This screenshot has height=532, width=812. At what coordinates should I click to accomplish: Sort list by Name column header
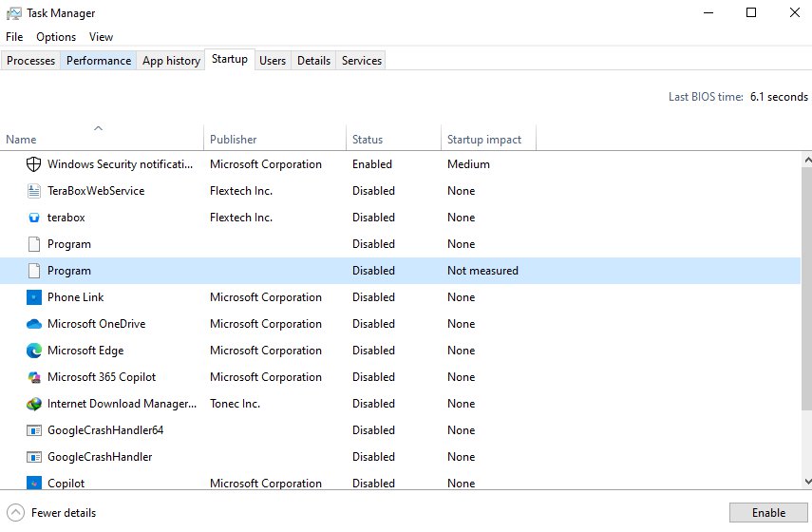click(21, 140)
